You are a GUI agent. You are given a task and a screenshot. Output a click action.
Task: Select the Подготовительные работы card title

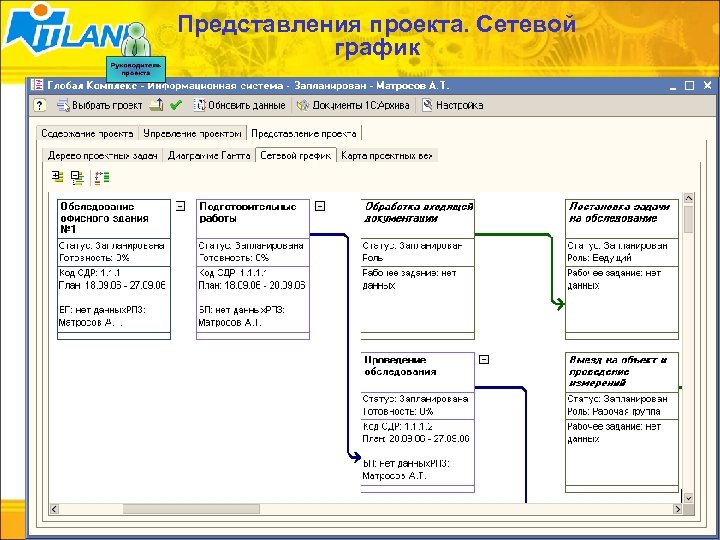pyautogui.click(x=248, y=213)
